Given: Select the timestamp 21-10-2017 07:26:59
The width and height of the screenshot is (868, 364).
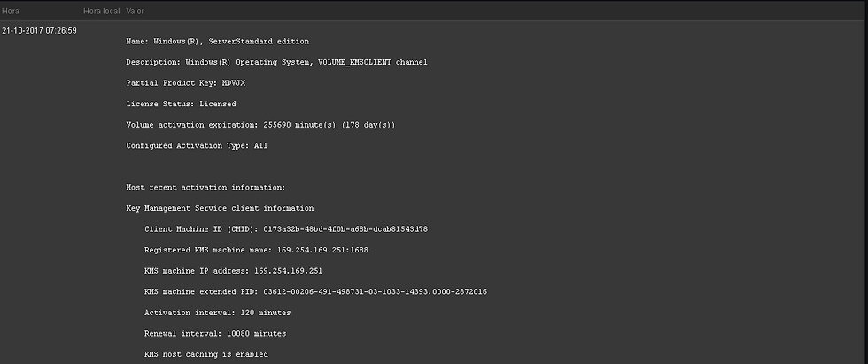Looking at the screenshot, I should pyautogui.click(x=39, y=30).
